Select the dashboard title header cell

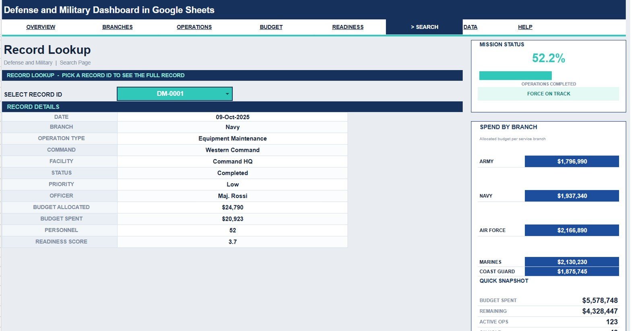(314, 10)
